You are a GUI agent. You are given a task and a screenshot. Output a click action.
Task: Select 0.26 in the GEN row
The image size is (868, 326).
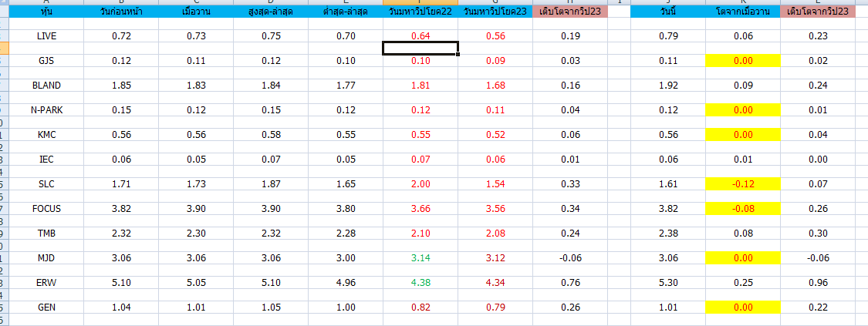coord(570,308)
